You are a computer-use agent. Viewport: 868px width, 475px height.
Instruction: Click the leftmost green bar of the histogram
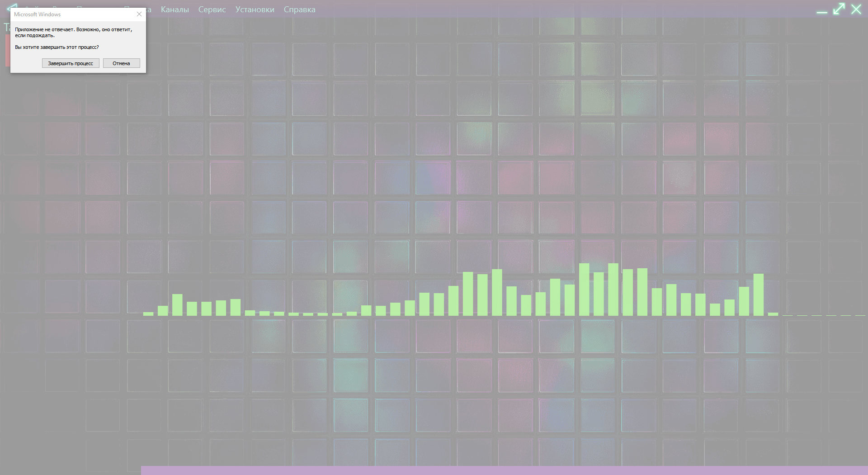pos(148,313)
